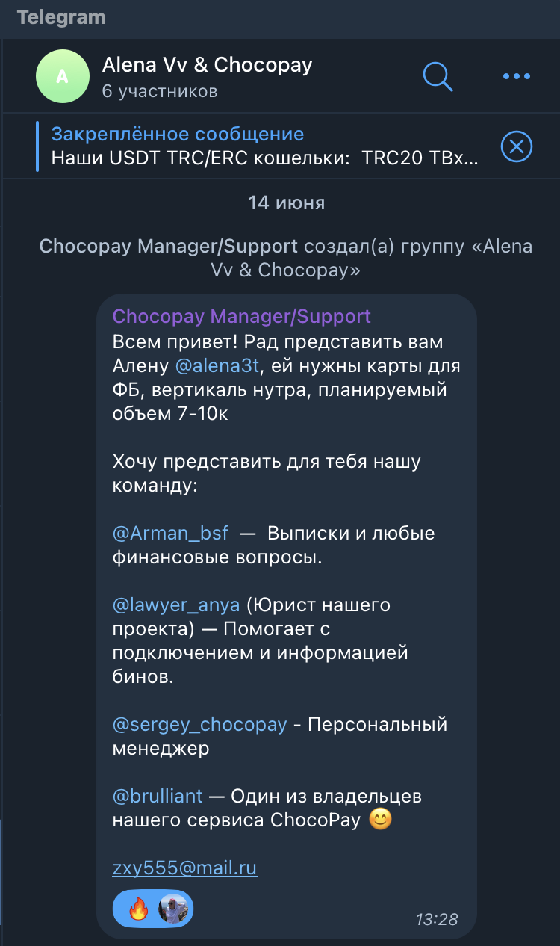Open the @alena3t mention

tap(221, 366)
